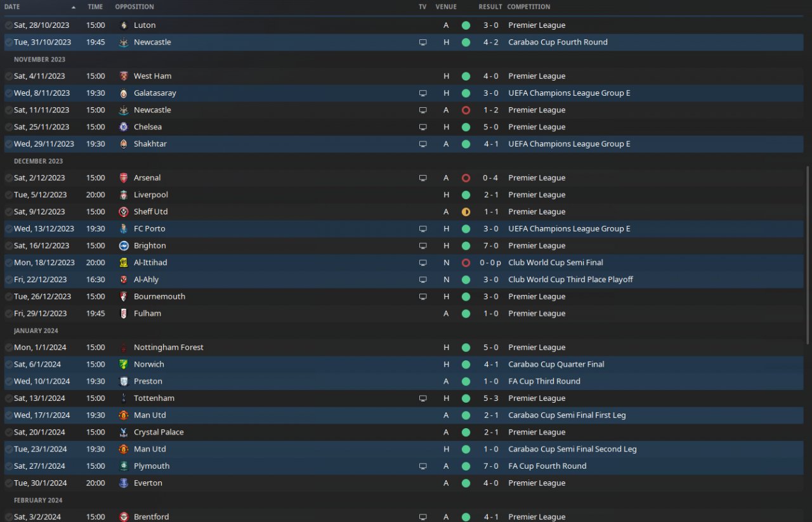Image resolution: width=812 pixels, height=522 pixels.
Task: Click the TV icon for the Tottenham match
Action: [423, 398]
